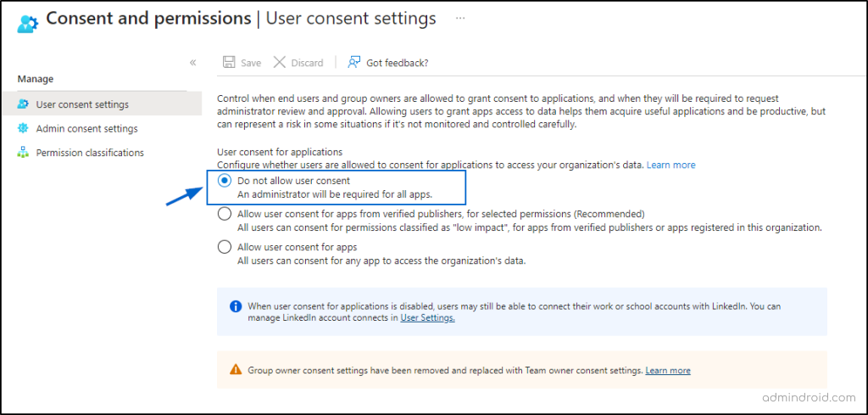Image resolution: width=868 pixels, height=415 pixels.
Task: Click 'Do not allow user consent' label
Action: tap(293, 181)
